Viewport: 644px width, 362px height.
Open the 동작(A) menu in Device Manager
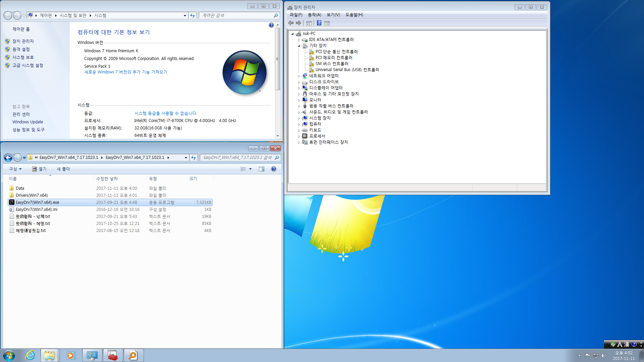tap(315, 15)
